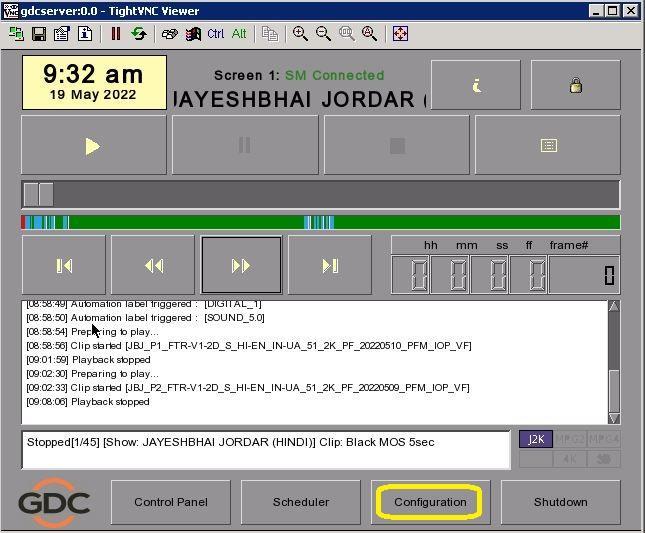
Task: Zoom out of the remote screen
Action: point(323,34)
